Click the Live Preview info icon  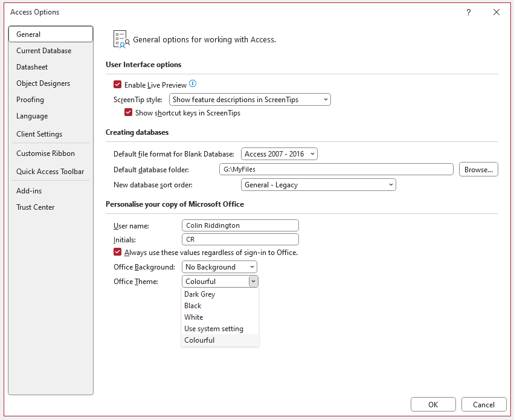[x=193, y=85]
